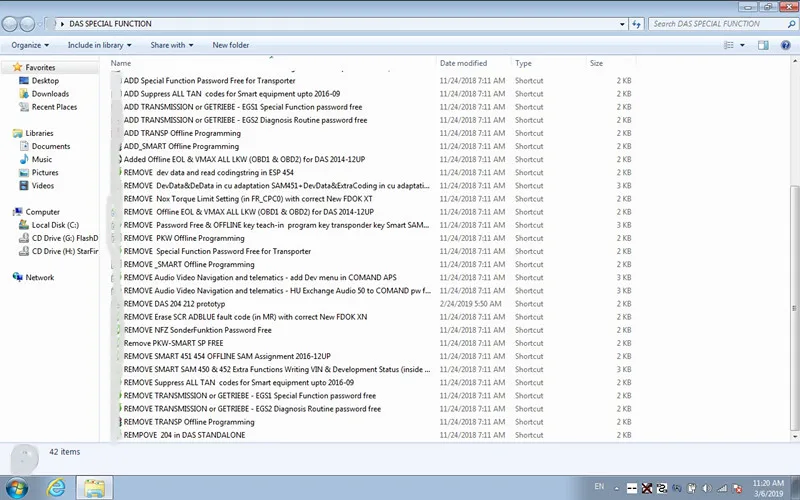Viewport: 800px width, 500px height.
Task: Select REMOVE _SMART Offline Programming
Action: click(x=189, y=264)
